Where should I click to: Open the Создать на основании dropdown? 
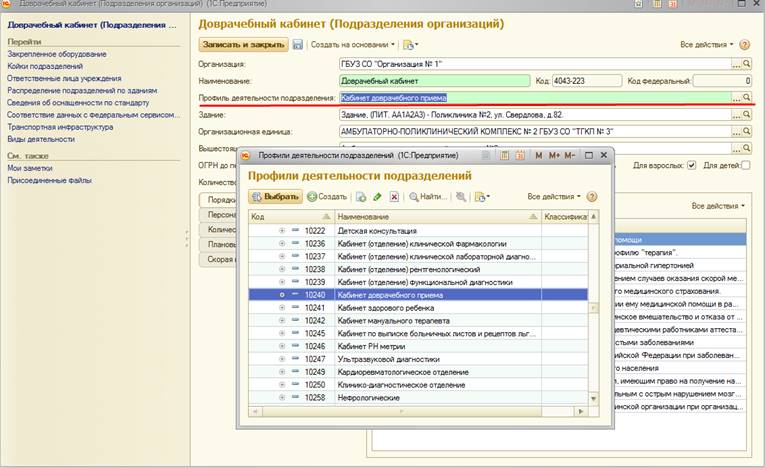point(353,45)
